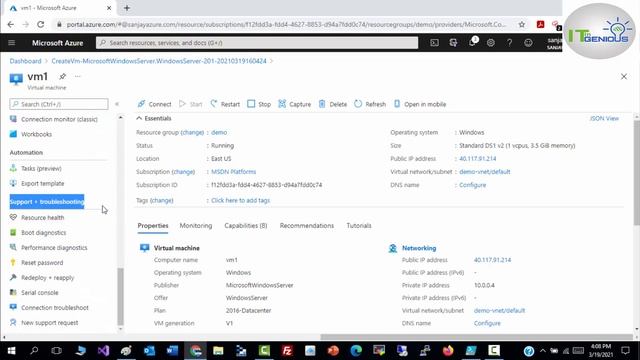
Task: Click the sidebar vertical scrollbar thumb
Action: click(120, 296)
